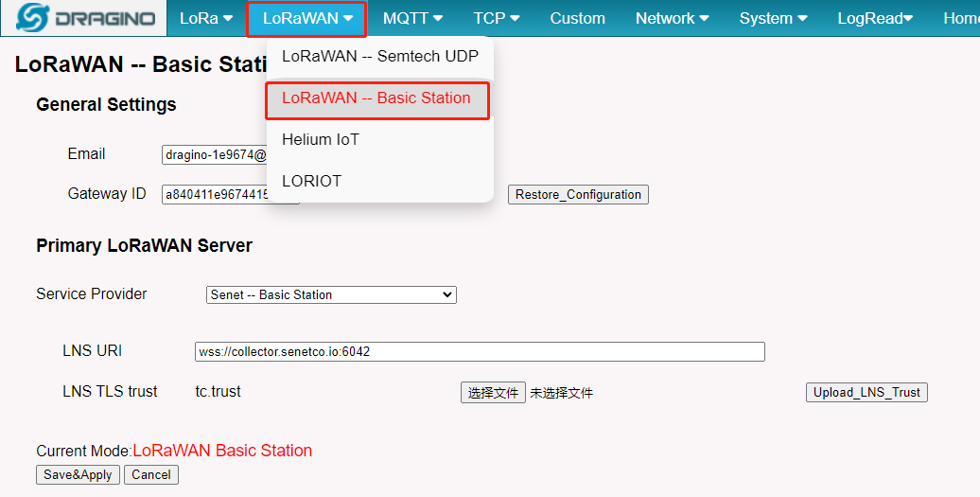
Task: Expand the MQTT menu
Action: click(x=412, y=19)
